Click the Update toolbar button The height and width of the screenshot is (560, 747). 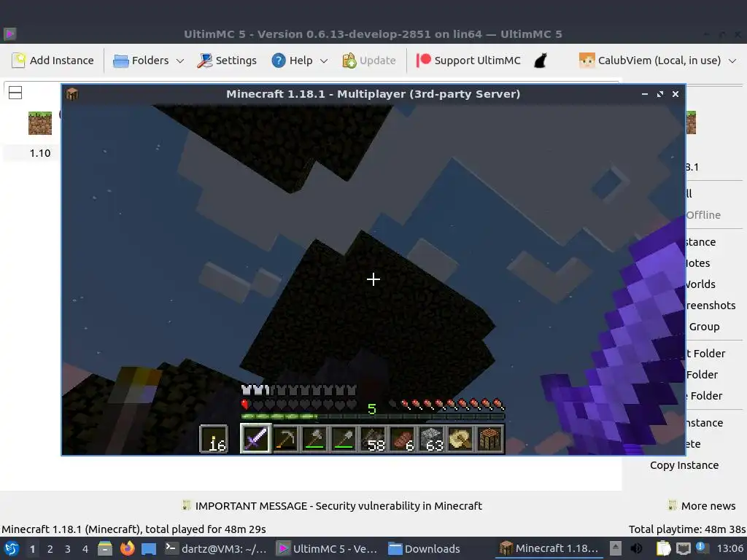(x=369, y=61)
